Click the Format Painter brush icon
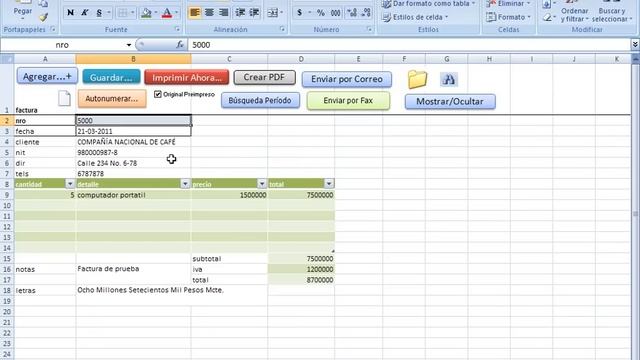Screen dimensions: 640x360 tap(43, 17)
